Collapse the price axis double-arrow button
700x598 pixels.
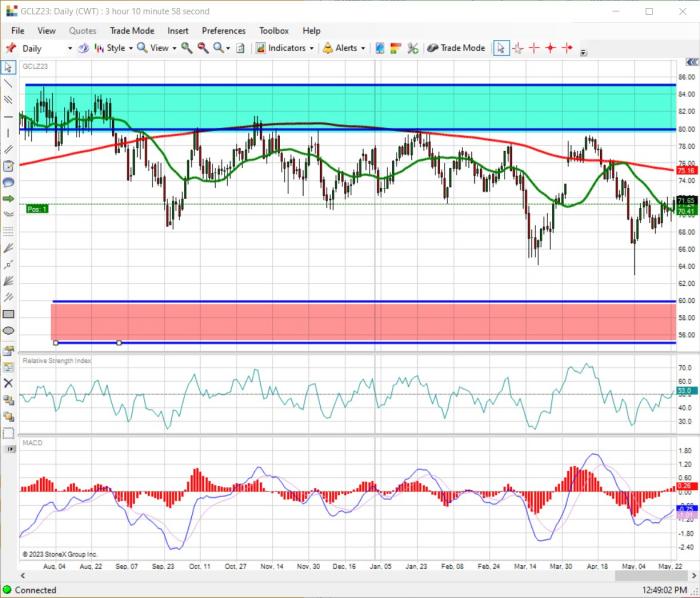[692, 63]
